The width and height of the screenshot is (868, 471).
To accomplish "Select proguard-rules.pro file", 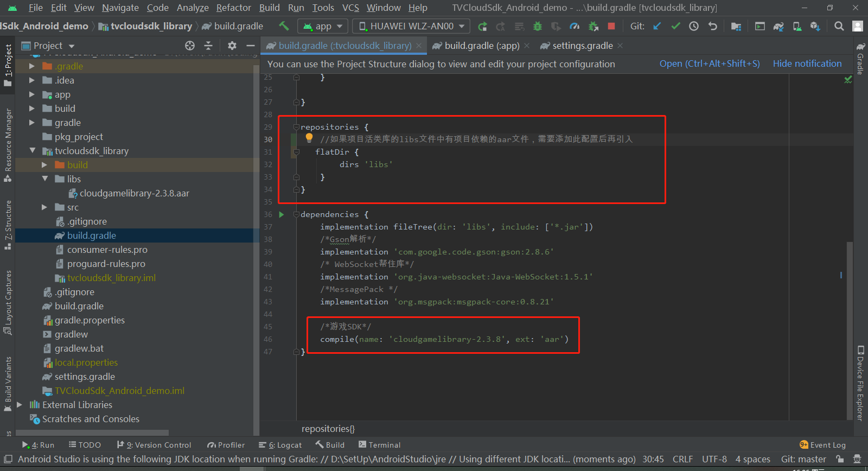I will coord(106,264).
